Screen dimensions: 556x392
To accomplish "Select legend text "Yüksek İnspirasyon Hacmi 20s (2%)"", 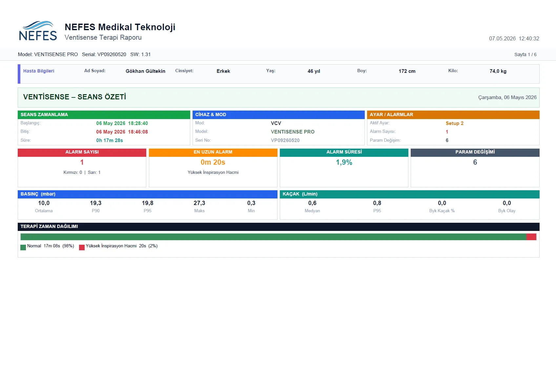I will tap(122, 246).
